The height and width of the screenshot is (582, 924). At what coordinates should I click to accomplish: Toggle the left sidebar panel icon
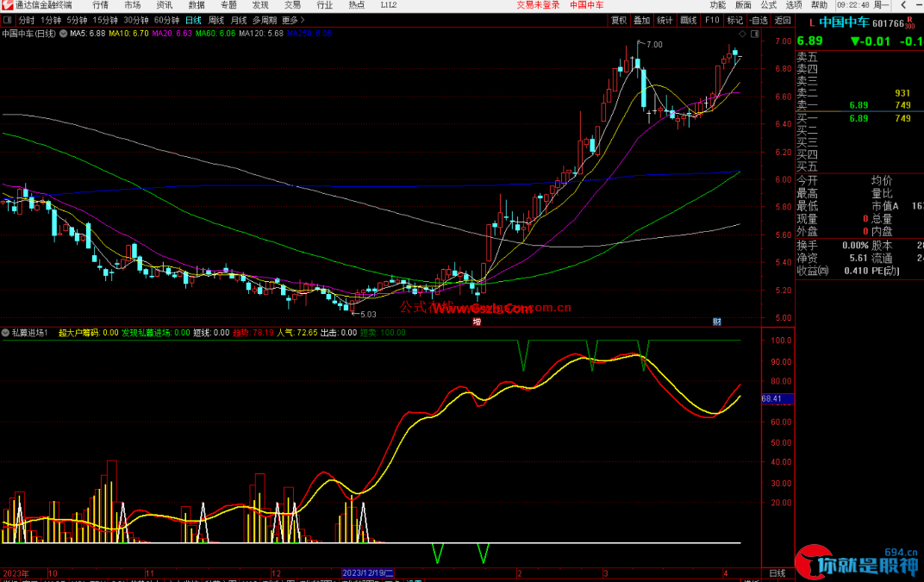[8, 20]
